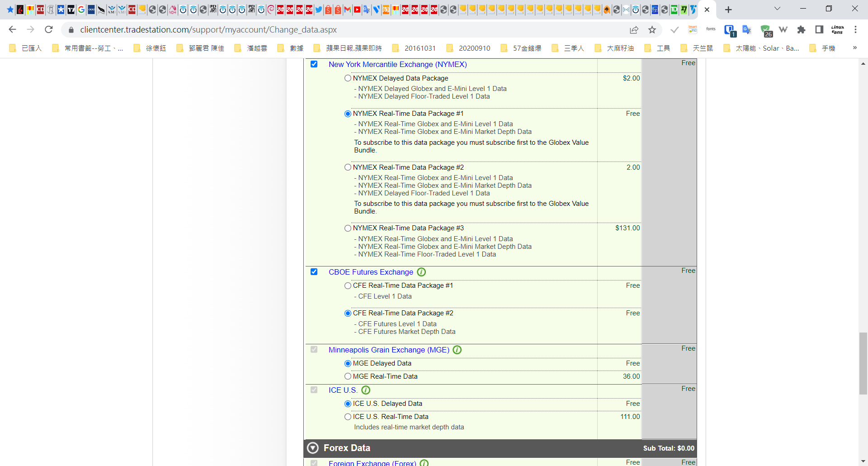Select NYMEX Real-Time Data Package #1

[x=348, y=114]
